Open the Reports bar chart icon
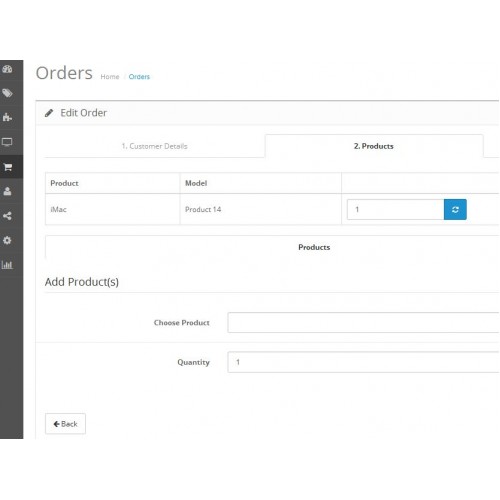 (x=7, y=265)
